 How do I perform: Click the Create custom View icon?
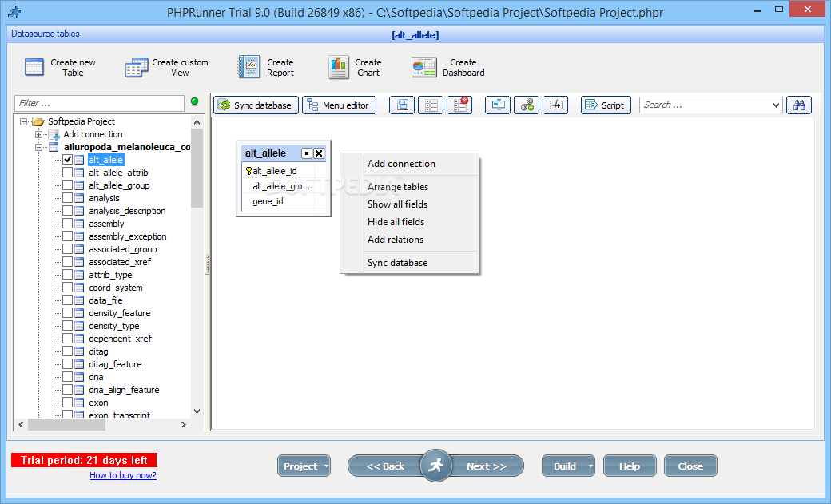[137, 67]
